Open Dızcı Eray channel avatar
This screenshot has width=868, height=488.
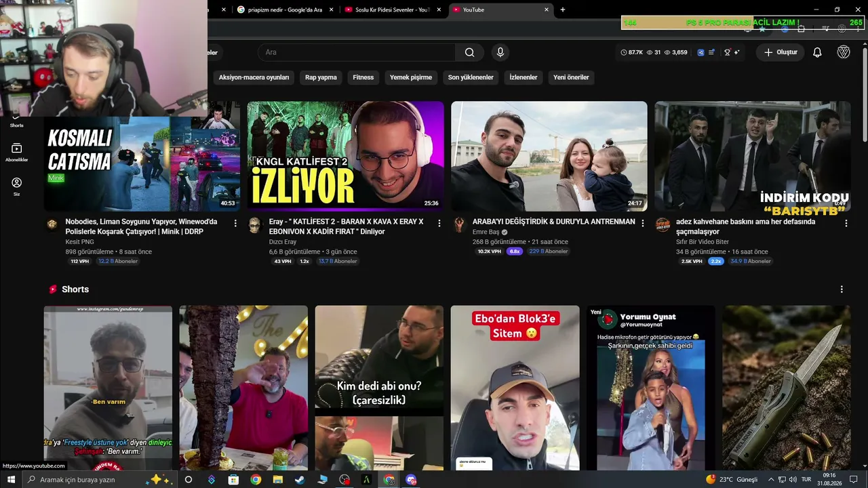[255, 225]
